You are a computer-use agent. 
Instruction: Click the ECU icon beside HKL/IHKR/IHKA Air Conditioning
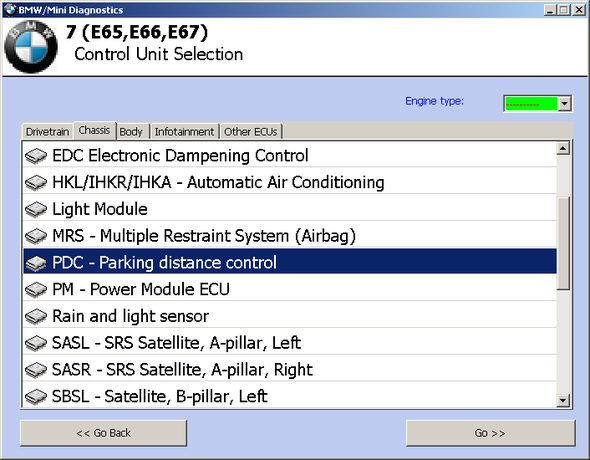pyautogui.click(x=36, y=182)
